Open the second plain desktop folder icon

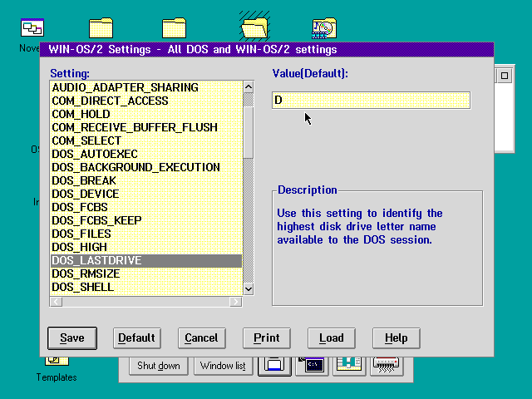[174, 27]
